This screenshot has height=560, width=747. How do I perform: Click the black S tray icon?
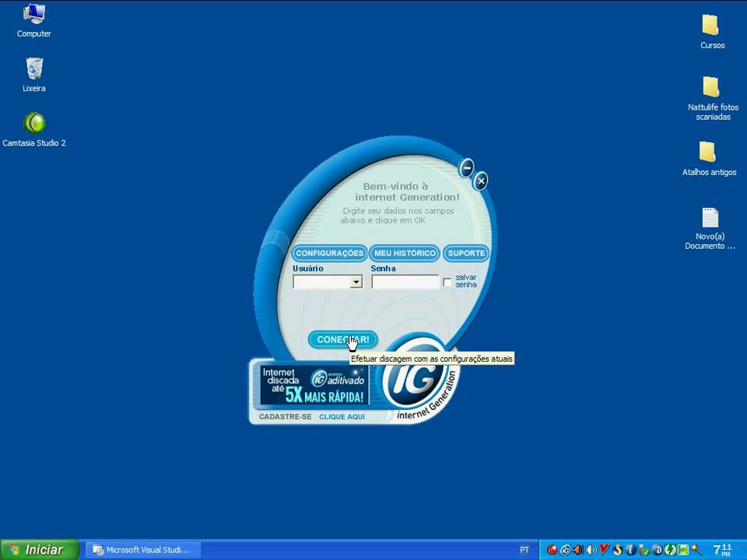coord(617,550)
